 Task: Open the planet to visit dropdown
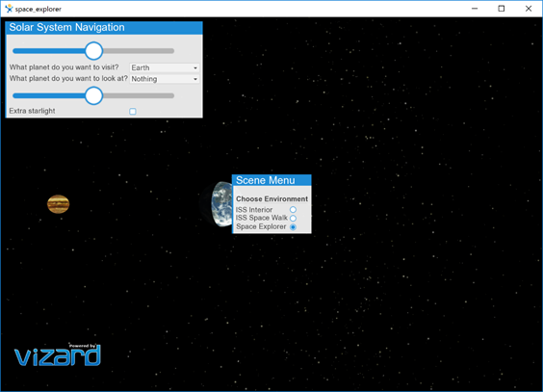pos(164,67)
